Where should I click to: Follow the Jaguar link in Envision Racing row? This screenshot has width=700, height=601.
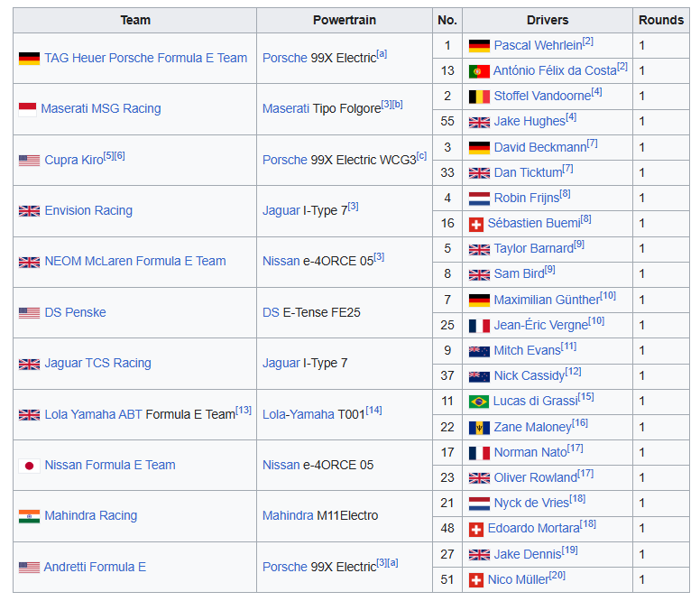[x=281, y=210]
